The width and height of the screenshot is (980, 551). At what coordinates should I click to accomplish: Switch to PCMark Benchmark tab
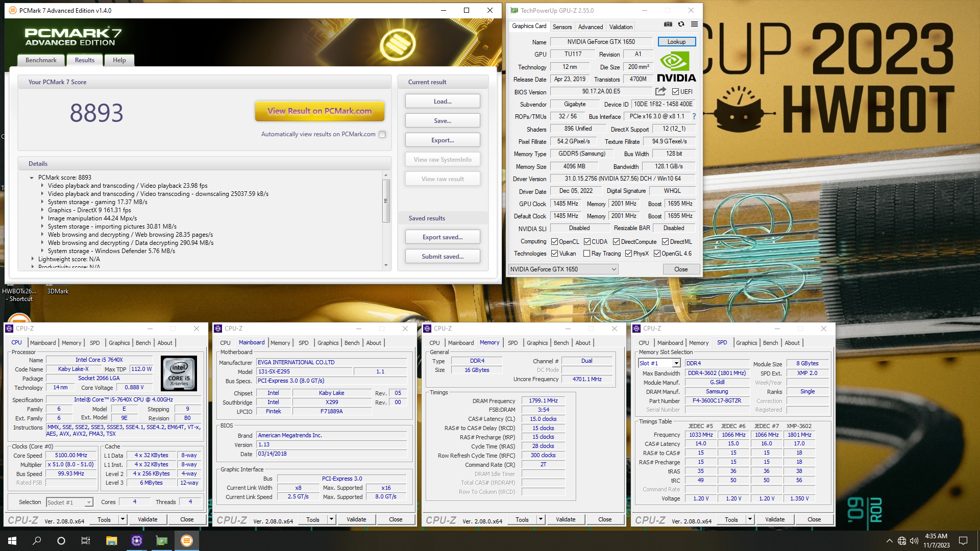pos(41,60)
